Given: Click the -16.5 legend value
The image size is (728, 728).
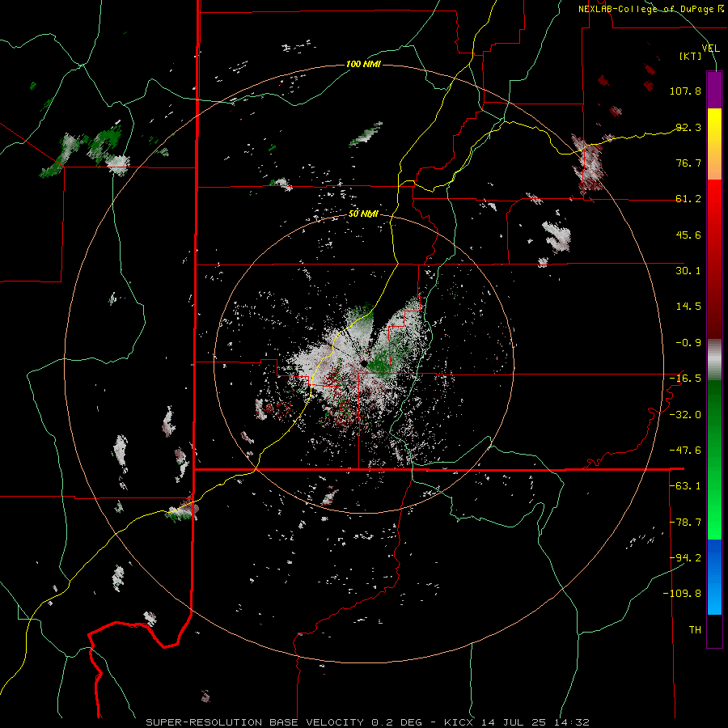Looking at the screenshot, I should pos(685,379).
